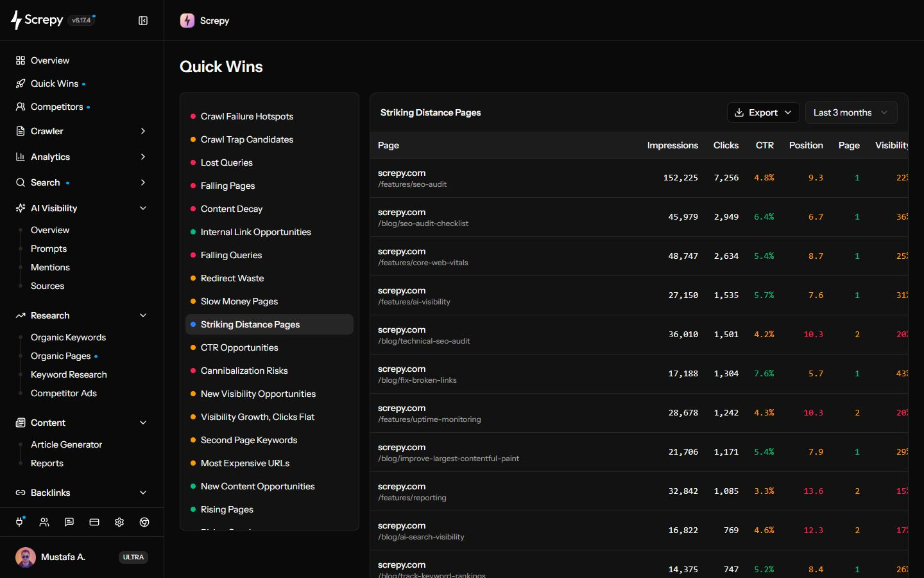Collapse the sidebar with the panel icon
Viewport: 924px width, 578px height.
(143, 21)
